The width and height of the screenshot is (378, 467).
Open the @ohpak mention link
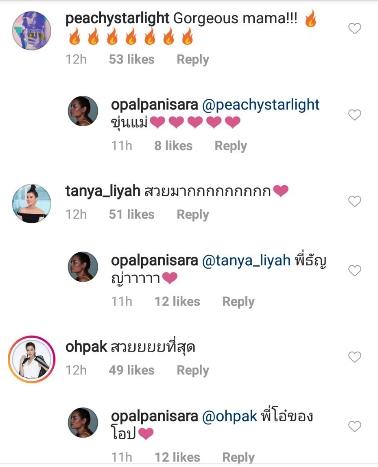coord(230,416)
